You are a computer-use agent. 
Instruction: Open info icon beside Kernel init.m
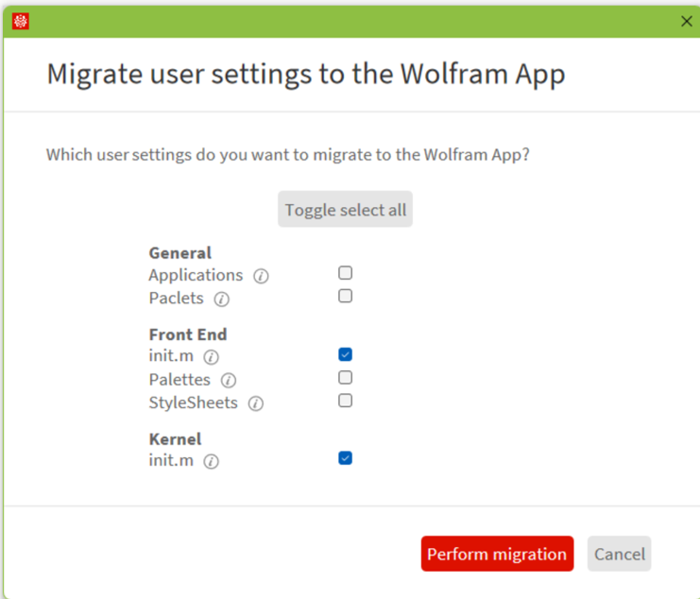[x=212, y=461]
